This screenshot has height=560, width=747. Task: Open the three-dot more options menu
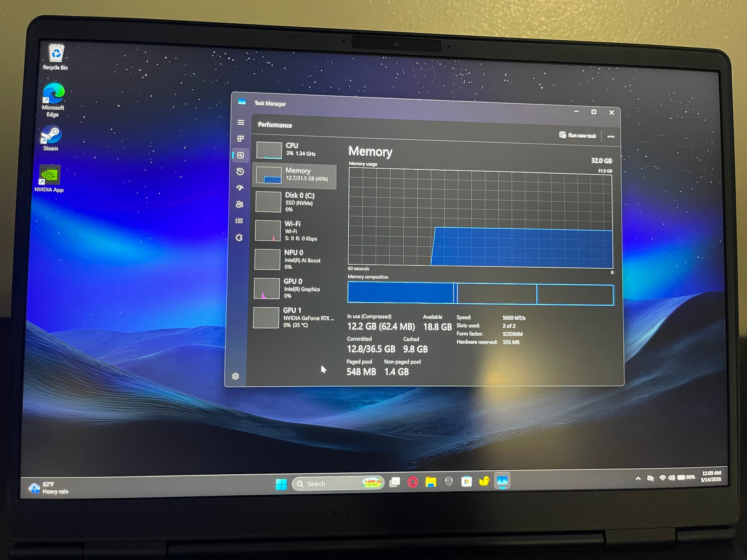point(611,136)
